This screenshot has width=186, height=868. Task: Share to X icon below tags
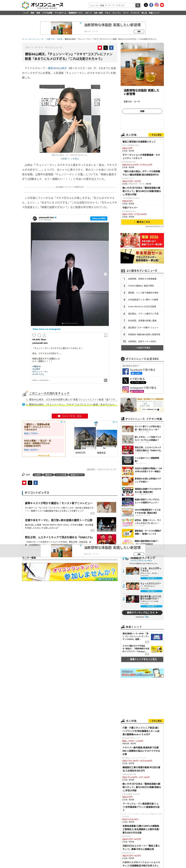[30, 483]
